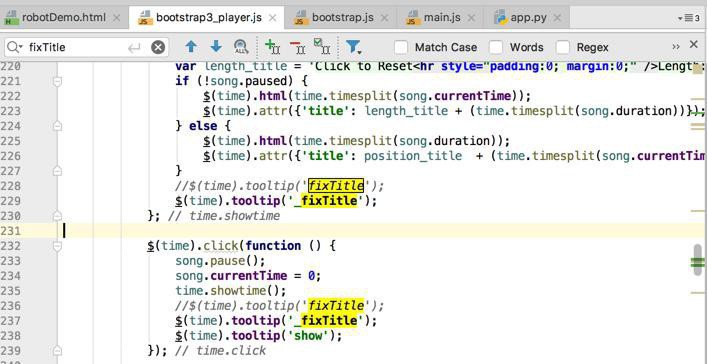Screen dimensions: 707x364
Task: Find all occurrences in usages view
Action: 241,46
